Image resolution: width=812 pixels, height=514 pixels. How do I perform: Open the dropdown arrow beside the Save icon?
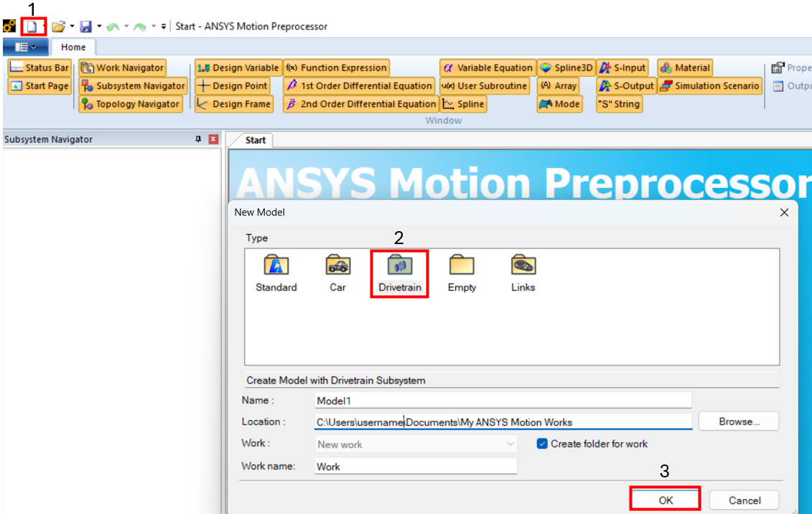pyautogui.click(x=99, y=27)
